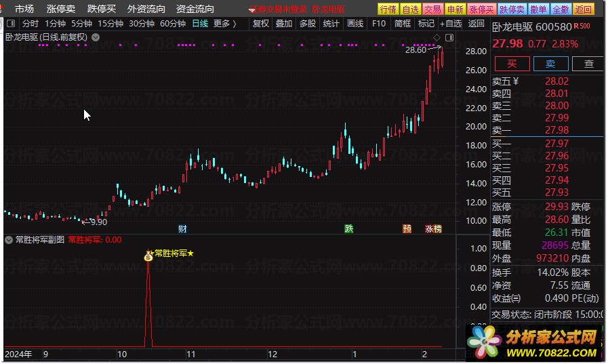The height and width of the screenshot is (364, 608).
Task: Click the stock name 卧龙电驱 600580
Action: tap(532, 26)
